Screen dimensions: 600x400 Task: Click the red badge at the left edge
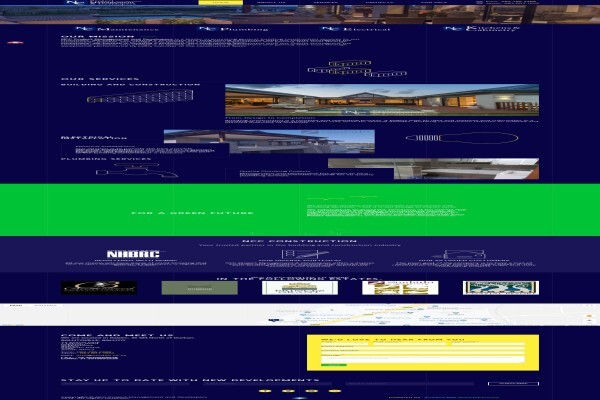pyautogui.click(x=15, y=42)
